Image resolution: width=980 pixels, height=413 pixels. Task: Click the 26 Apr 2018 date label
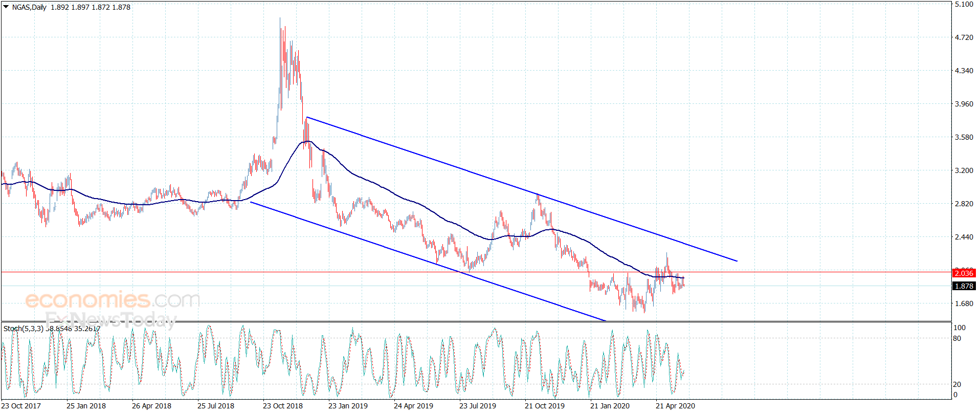click(151, 406)
